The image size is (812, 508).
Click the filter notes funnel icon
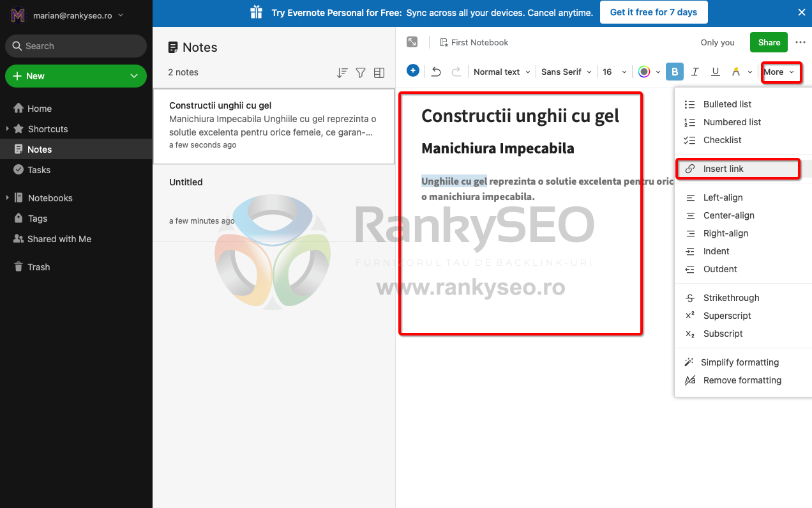(x=361, y=73)
